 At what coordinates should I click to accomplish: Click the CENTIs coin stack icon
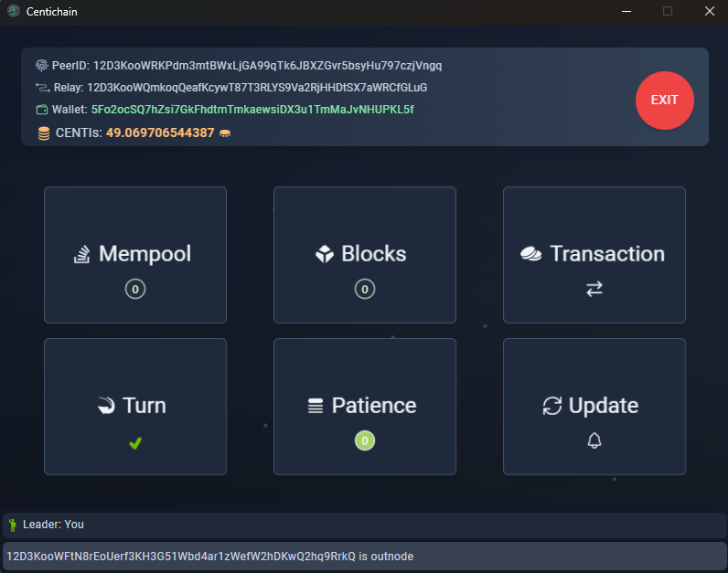(44, 133)
